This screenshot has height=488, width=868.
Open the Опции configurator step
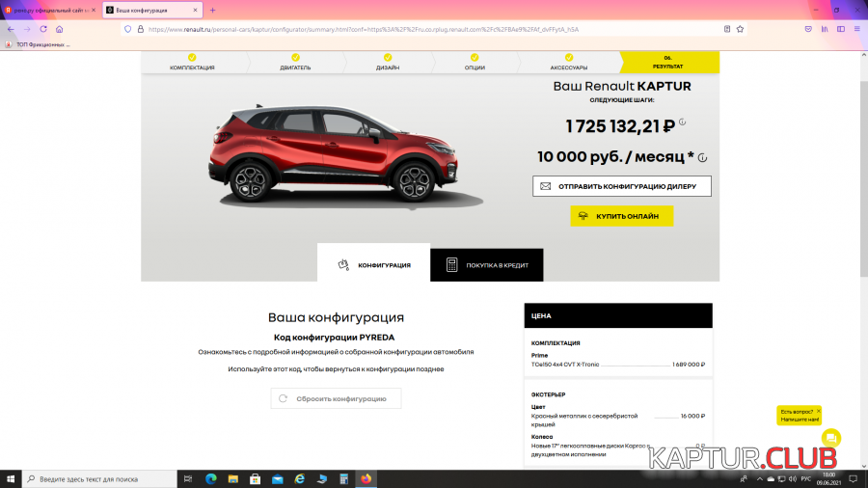click(x=475, y=63)
